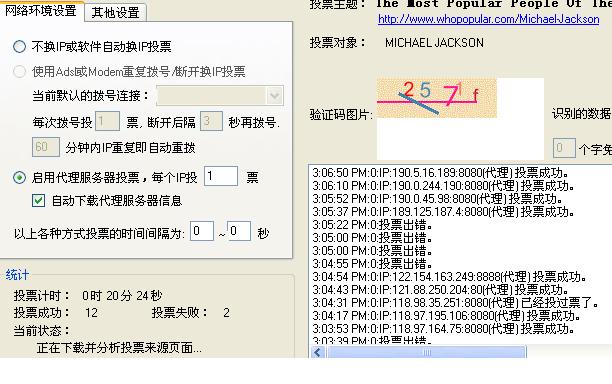This screenshot has height=384, width=612.
Task: Select the 3:06:50 PM vote success log entry
Action: 441,172
